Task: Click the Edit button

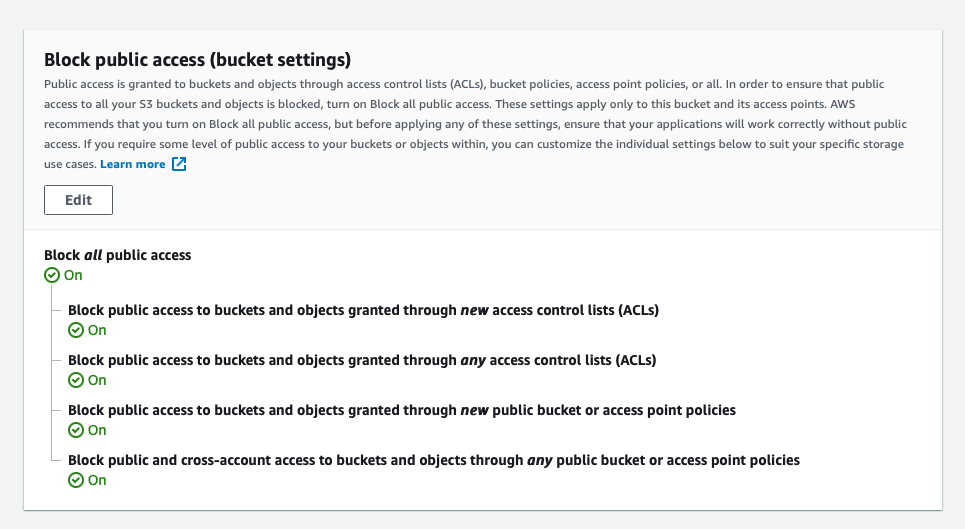Action: click(x=78, y=200)
